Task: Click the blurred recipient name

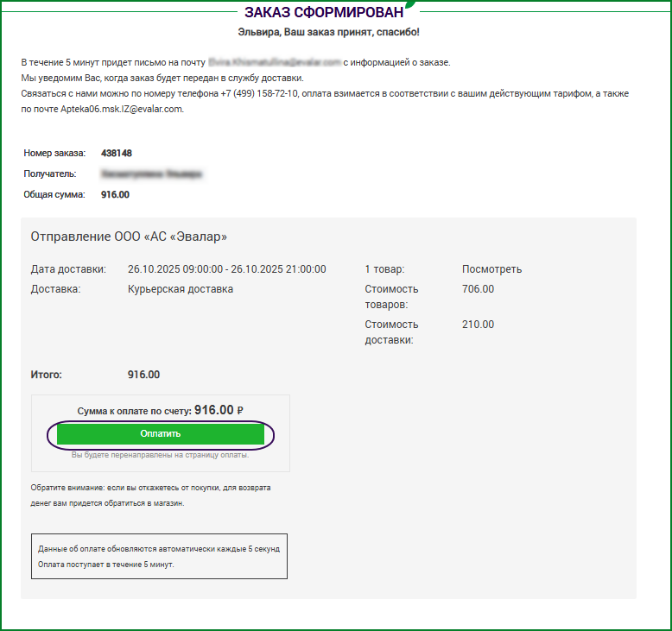Action: click(x=151, y=174)
